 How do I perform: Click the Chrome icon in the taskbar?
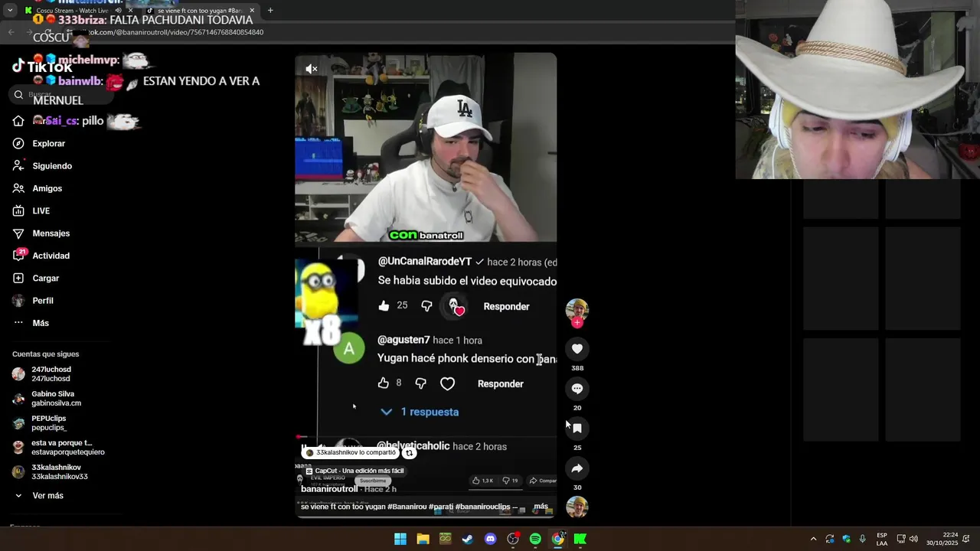click(558, 539)
